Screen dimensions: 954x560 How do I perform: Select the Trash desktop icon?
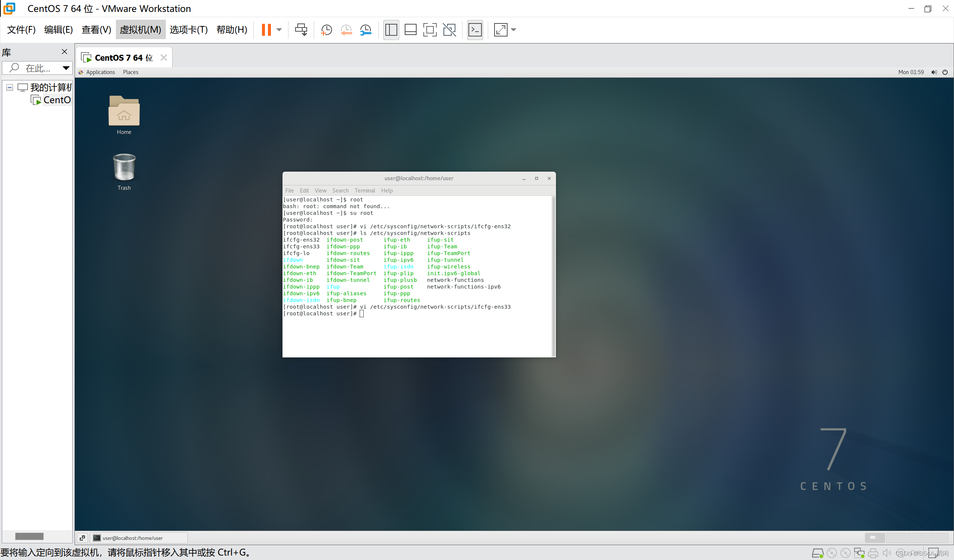coord(124,172)
